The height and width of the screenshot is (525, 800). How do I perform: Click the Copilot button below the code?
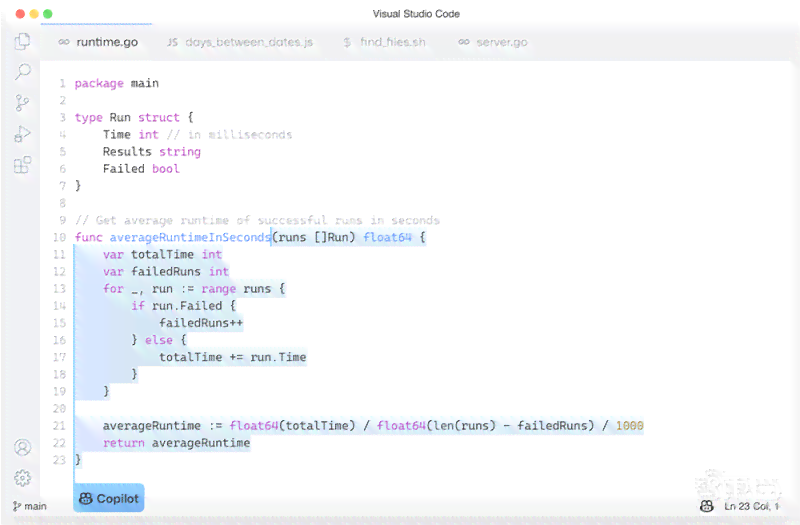[x=109, y=498]
